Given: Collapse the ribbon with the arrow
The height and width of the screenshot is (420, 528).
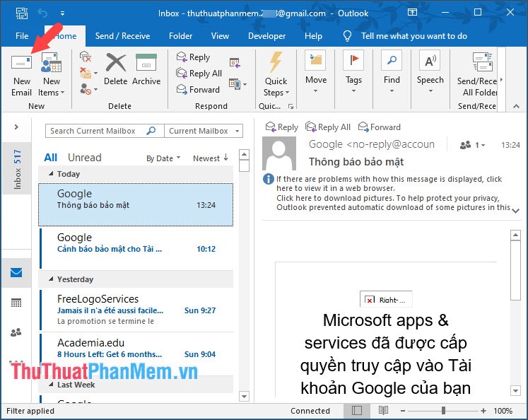Looking at the screenshot, I should pos(516,106).
